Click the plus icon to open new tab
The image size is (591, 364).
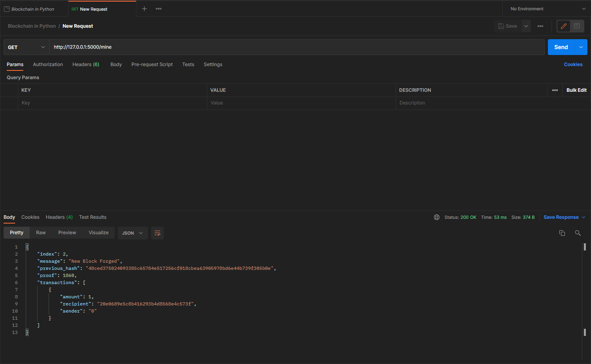point(144,9)
